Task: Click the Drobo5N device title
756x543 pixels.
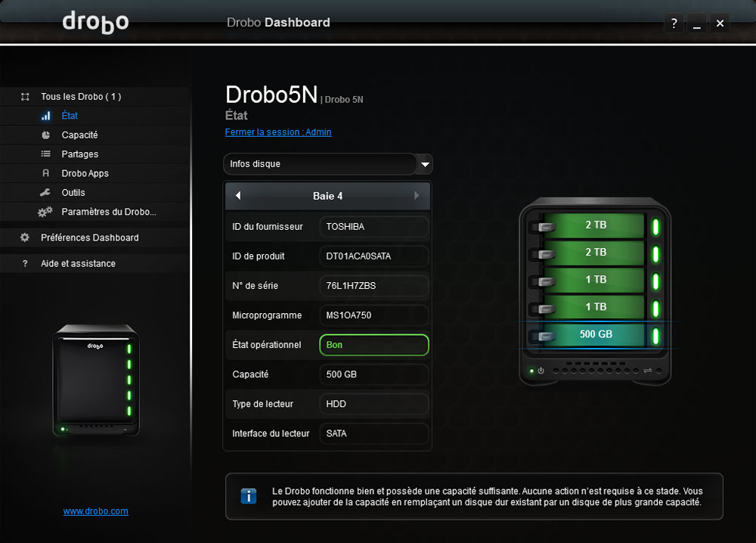Action: 271,95
